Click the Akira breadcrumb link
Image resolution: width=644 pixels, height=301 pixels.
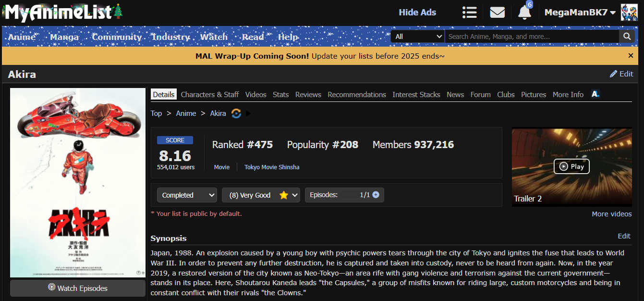coord(218,113)
